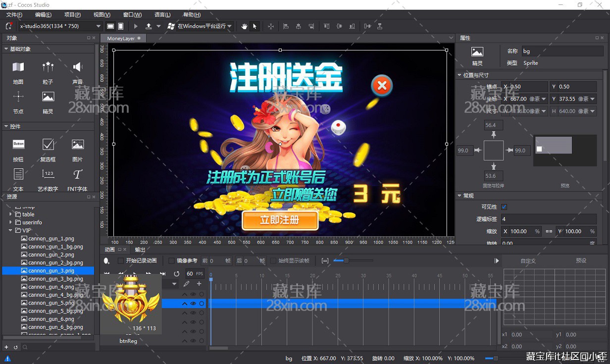
Task: Pick the Map (地图) object icon
Action: pyautogui.click(x=18, y=67)
